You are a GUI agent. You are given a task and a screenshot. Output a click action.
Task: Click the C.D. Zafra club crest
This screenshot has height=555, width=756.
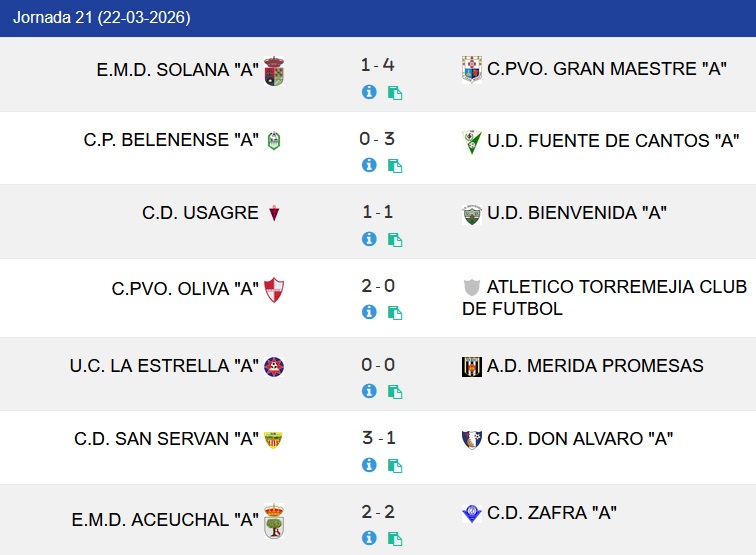471,514
